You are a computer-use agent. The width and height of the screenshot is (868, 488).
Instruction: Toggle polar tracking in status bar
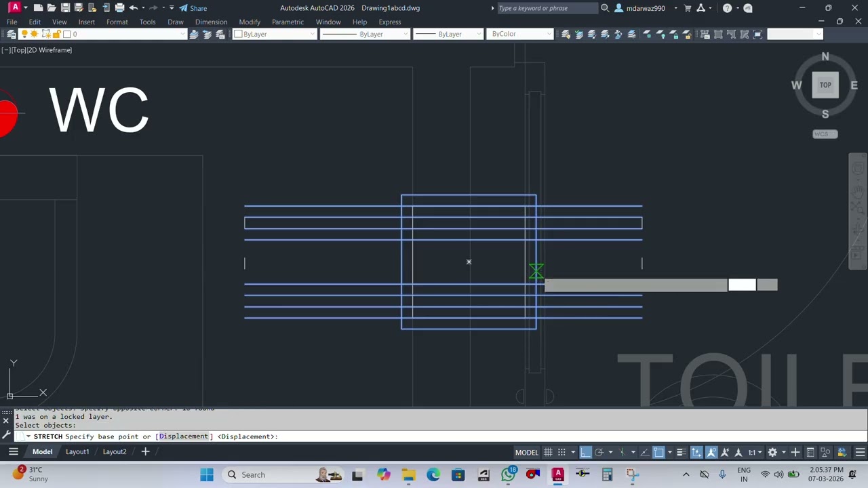[x=599, y=452]
